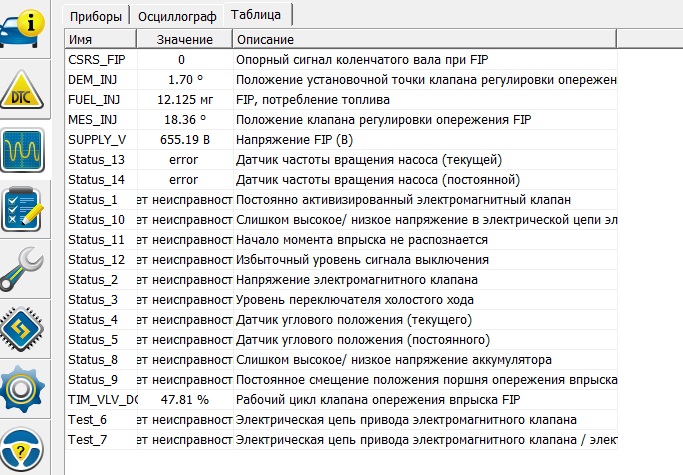Select the FUEL_INJ parameter row
683x475 pixels.
(341, 99)
